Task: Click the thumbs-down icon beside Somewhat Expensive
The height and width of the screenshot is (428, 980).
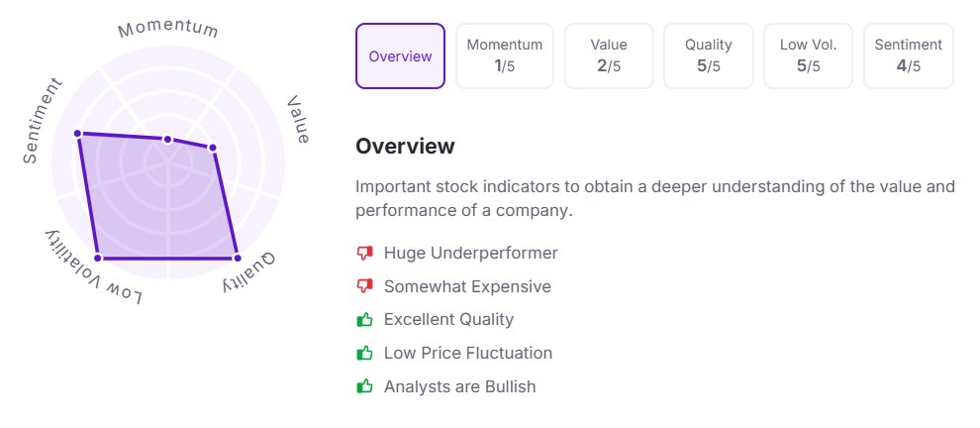Action: point(364,286)
